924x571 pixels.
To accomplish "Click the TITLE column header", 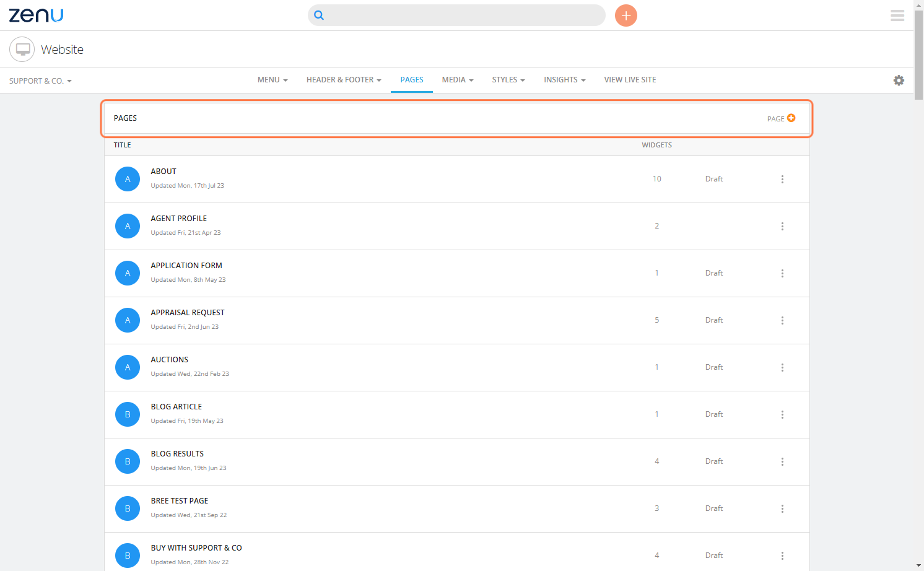I will click(x=122, y=145).
